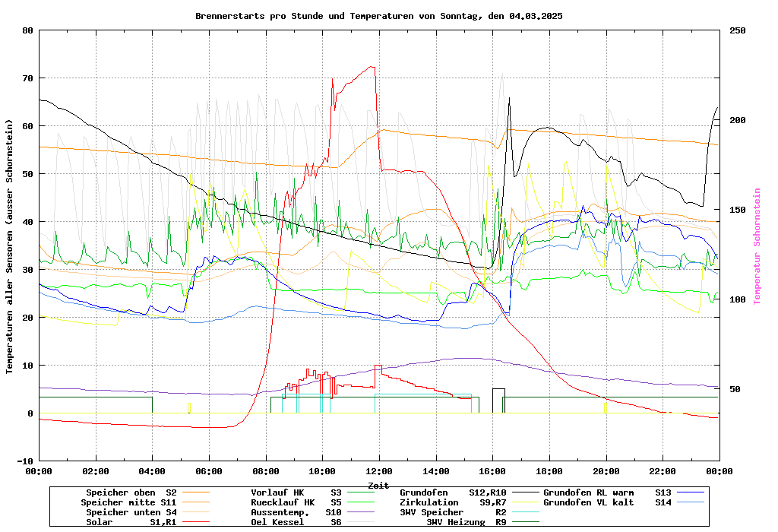778x532 pixels.
Task: Click the 12:00 tick on the time axis
Action: [x=378, y=471]
